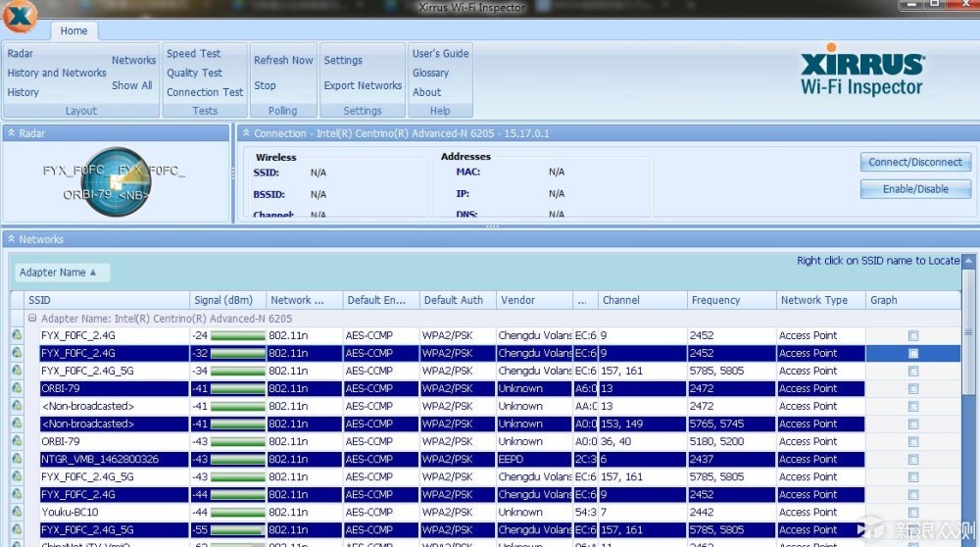The height and width of the screenshot is (547, 980).
Task: Check graph box for NTGR_VMB_1462800326
Action: click(x=913, y=460)
